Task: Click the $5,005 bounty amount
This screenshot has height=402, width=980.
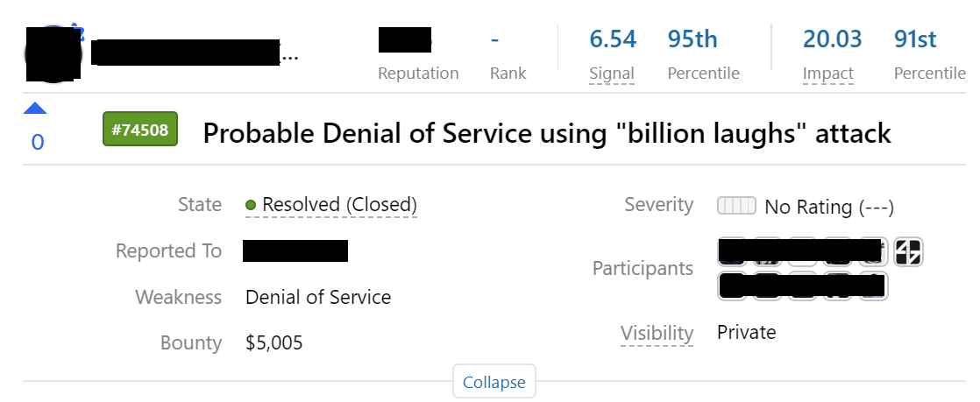Action: [x=274, y=342]
